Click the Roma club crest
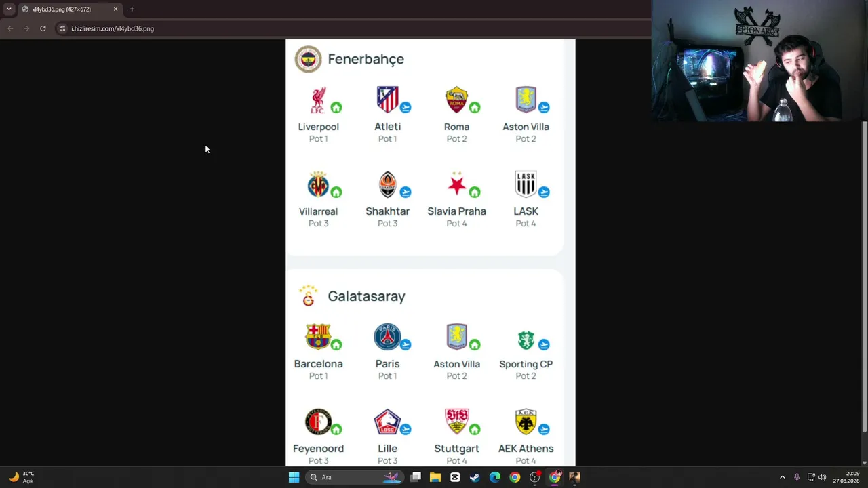This screenshot has width=868, height=488. [456, 100]
